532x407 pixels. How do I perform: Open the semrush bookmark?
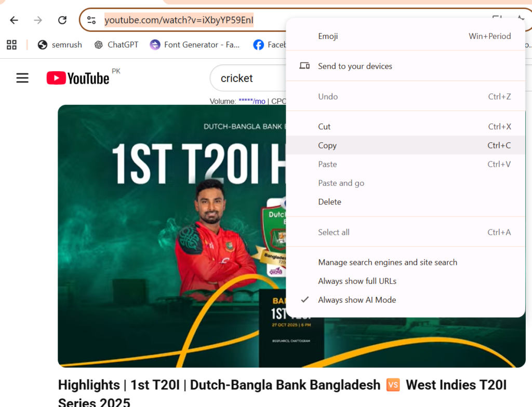pyautogui.click(x=60, y=45)
